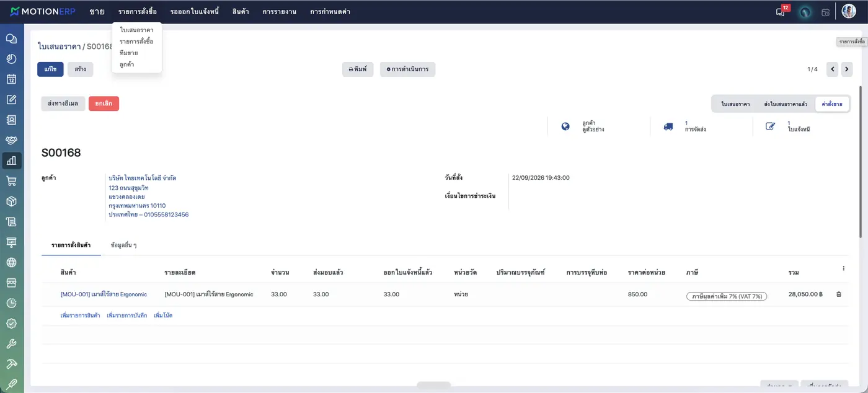Click the เพิ่มรายการบันทึก link
The height and width of the screenshot is (393, 868).
click(x=127, y=316)
